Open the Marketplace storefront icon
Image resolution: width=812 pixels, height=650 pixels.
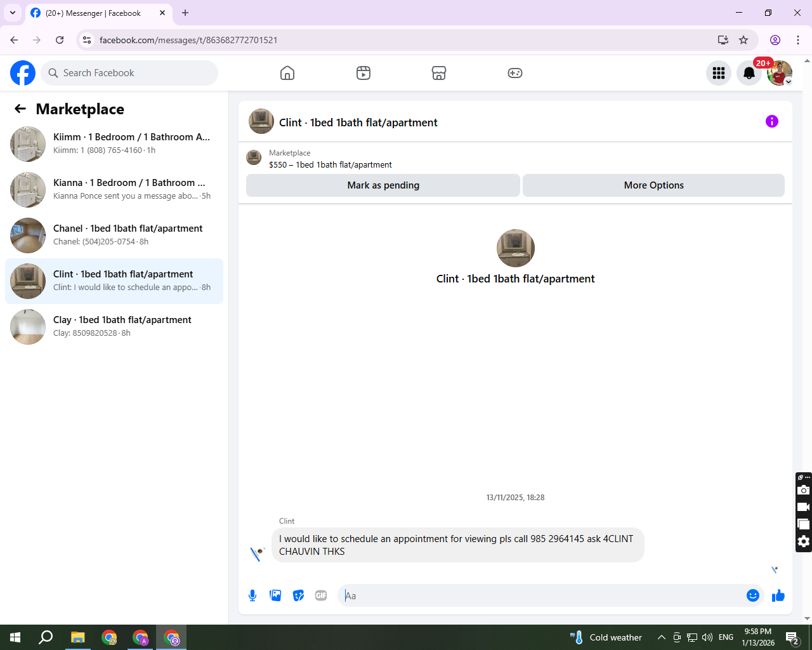pos(439,73)
